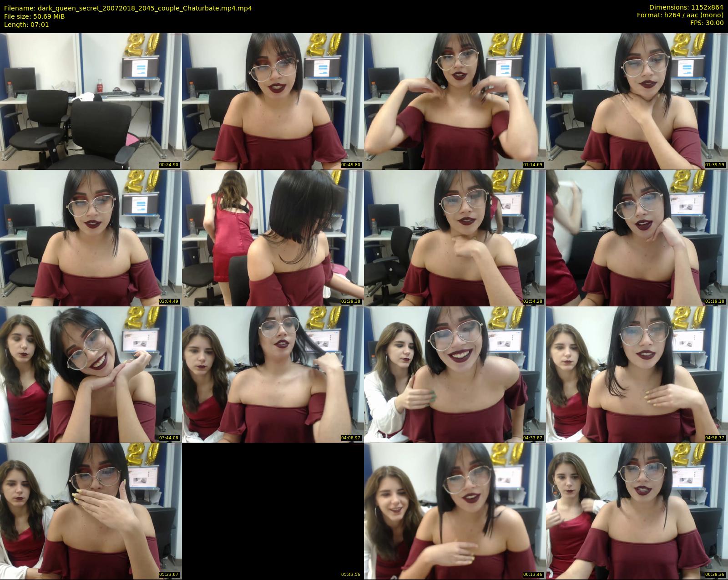The width and height of the screenshot is (728, 580).
Task: Open the frame timestamped 03:19.18
Action: click(637, 238)
